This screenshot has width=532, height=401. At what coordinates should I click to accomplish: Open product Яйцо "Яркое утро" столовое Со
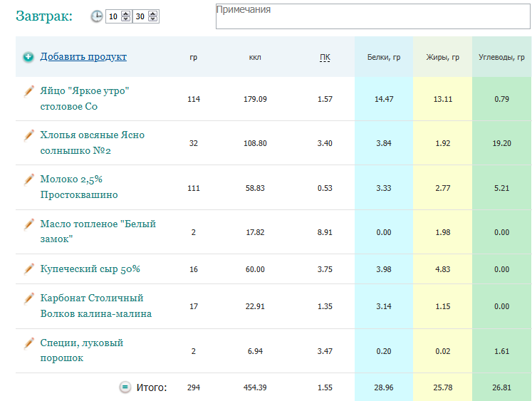pos(85,98)
